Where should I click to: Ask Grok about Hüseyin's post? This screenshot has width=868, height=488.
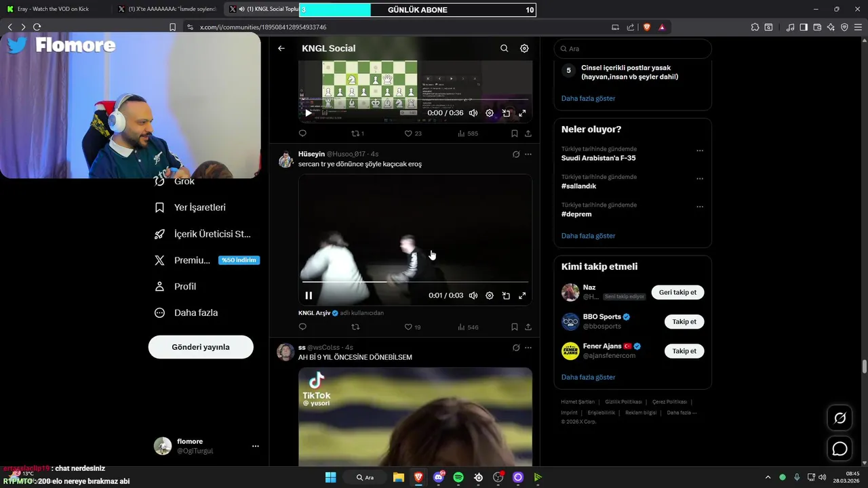point(516,155)
